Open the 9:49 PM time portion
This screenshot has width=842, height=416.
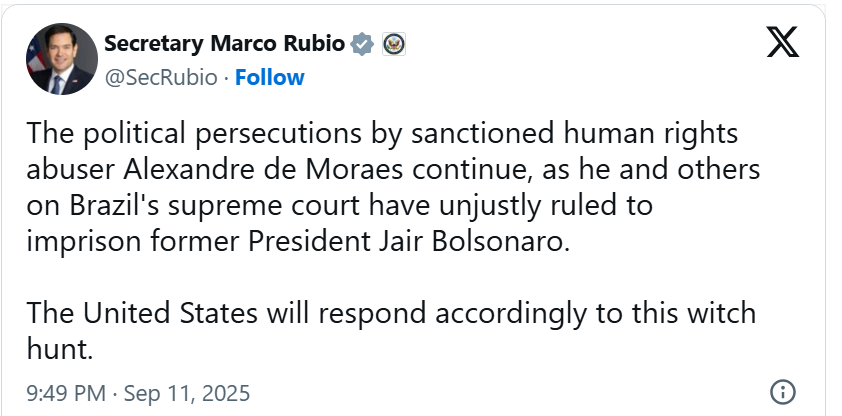[66, 393]
